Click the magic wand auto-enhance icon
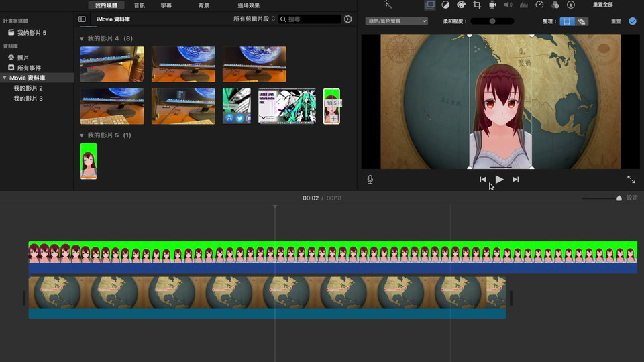Image resolution: width=644 pixels, height=362 pixels. pyautogui.click(x=387, y=5)
